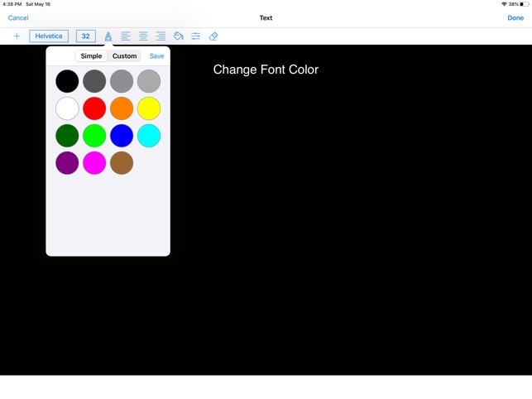This screenshot has width=532, height=399.
Task: Open the font size 32 selector
Action: point(86,36)
